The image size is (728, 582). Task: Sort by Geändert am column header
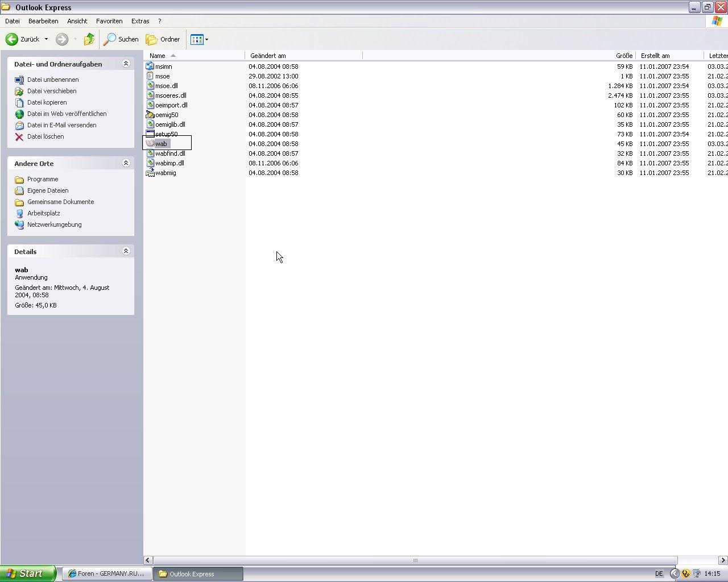[x=304, y=56]
